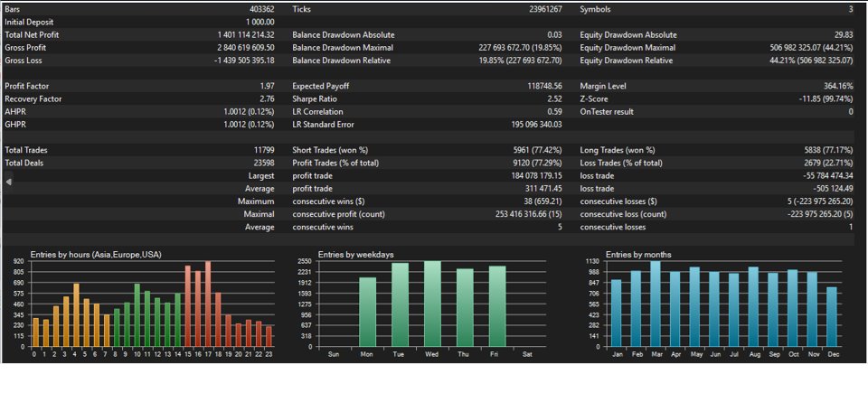Screen dimensions: 868x393
Task: Click the Symbols value 3
Action: [x=850, y=9]
